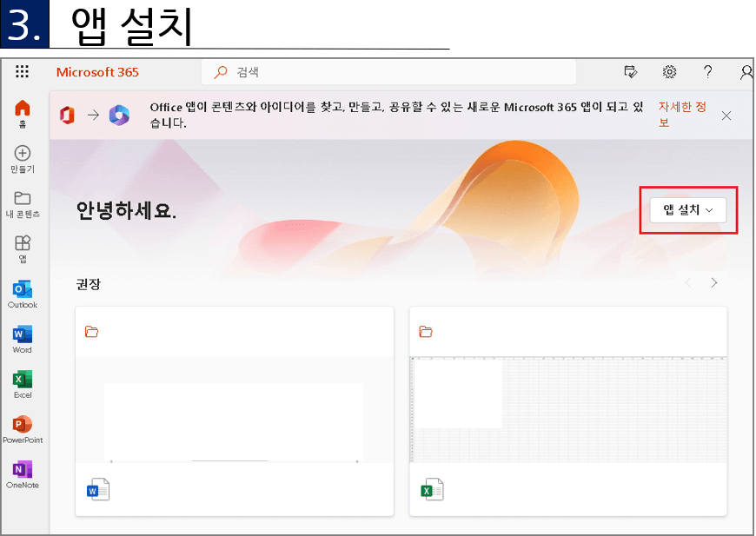Click the 검색 search box
This screenshot has width=756, height=536.
(388, 72)
